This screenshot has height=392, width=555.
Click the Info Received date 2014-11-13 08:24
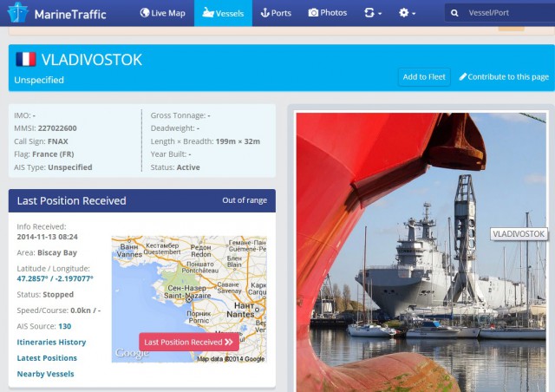pyautogui.click(x=47, y=237)
